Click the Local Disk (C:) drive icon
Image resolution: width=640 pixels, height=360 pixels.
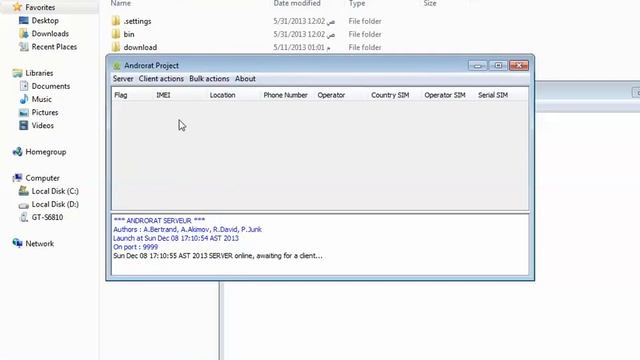point(24,191)
